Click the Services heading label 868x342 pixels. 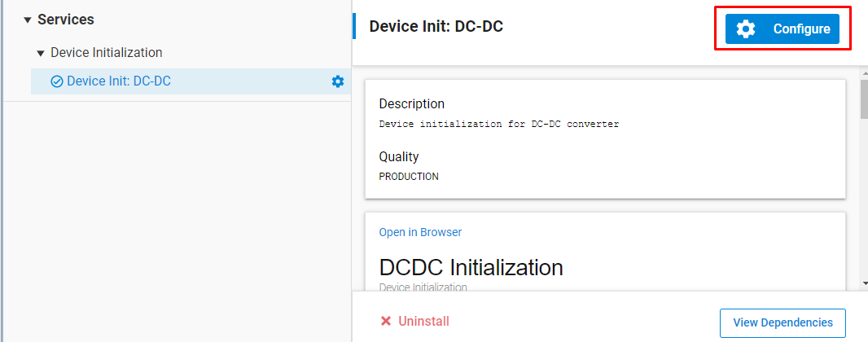(66, 20)
